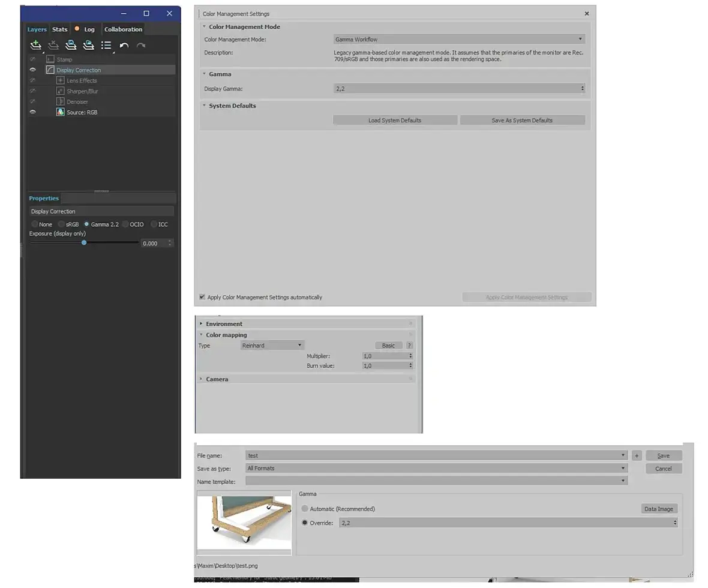
Task: Click the delete layer icon
Action: 53,45
